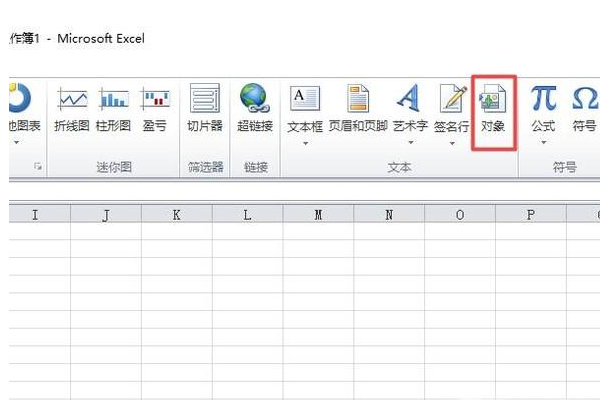The width and height of the screenshot is (600, 400).
Task: Expand the Text Box dropdown arrow
Action: coord(305,144)
